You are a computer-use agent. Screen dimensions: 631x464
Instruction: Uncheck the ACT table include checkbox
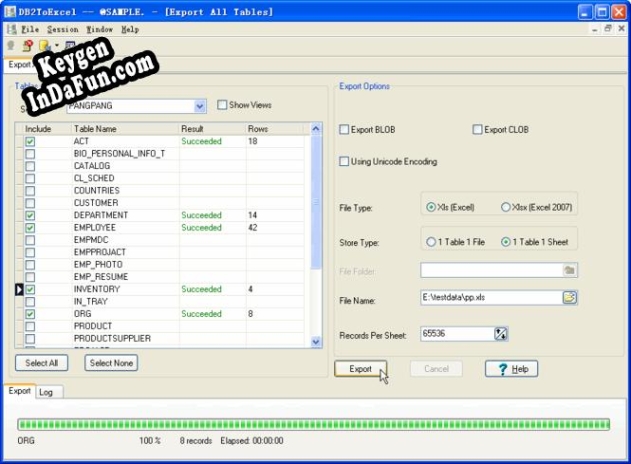[x=30, y=142]
